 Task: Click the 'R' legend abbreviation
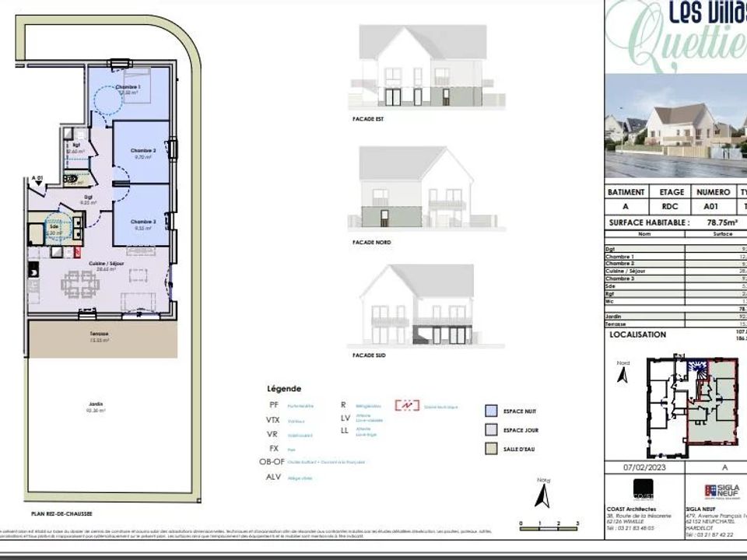343,404
